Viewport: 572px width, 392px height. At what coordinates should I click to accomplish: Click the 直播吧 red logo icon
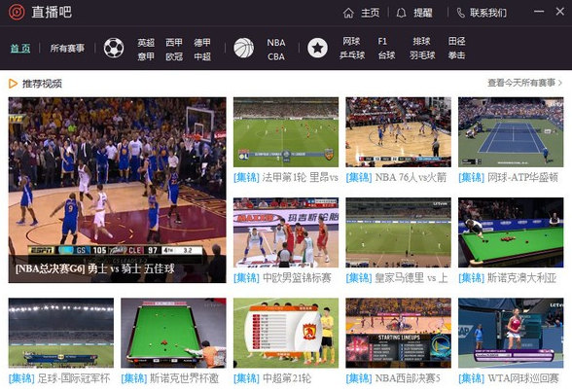point(17,12)
